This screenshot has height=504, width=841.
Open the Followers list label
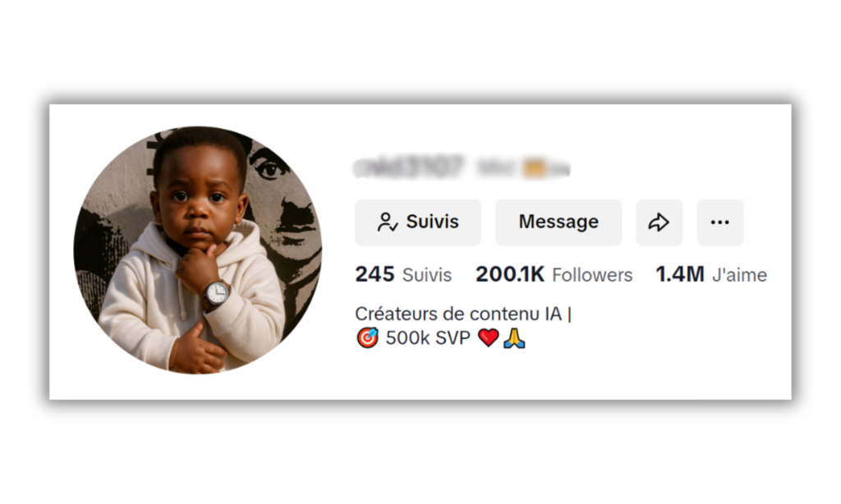(x=592, y=275)
